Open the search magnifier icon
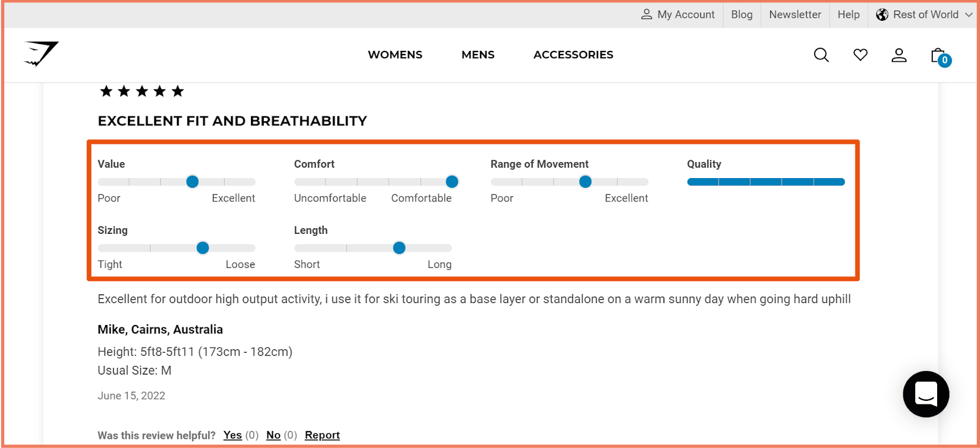The image size is (980, 448). point(821,55)
